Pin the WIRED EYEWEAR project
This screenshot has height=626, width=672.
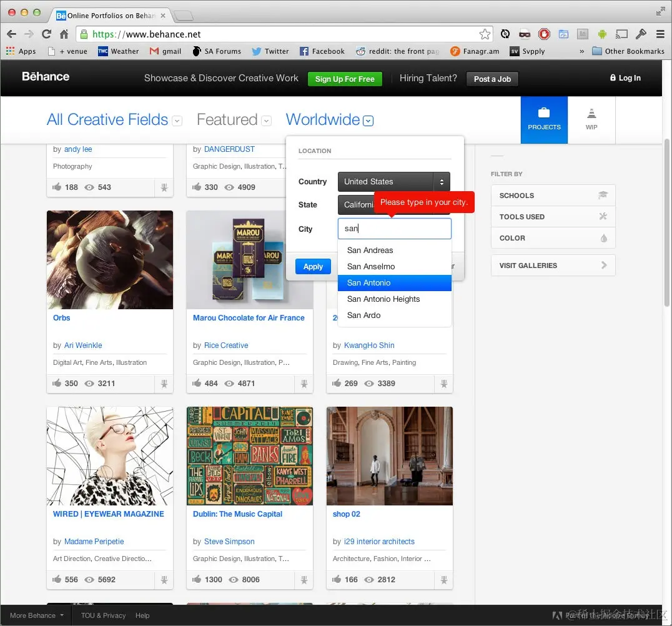[x=164, y=580]
